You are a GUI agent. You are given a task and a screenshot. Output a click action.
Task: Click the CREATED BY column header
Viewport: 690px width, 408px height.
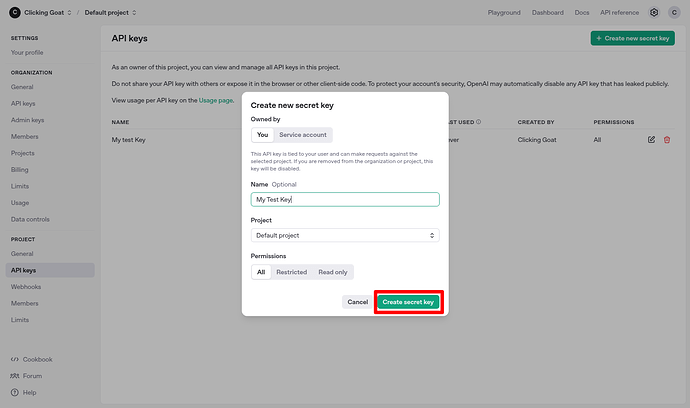[536, 122]
